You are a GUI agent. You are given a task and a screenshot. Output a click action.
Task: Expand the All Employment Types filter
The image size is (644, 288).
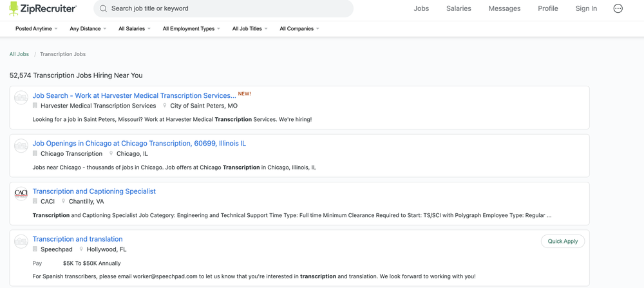[x=191, y=29]
